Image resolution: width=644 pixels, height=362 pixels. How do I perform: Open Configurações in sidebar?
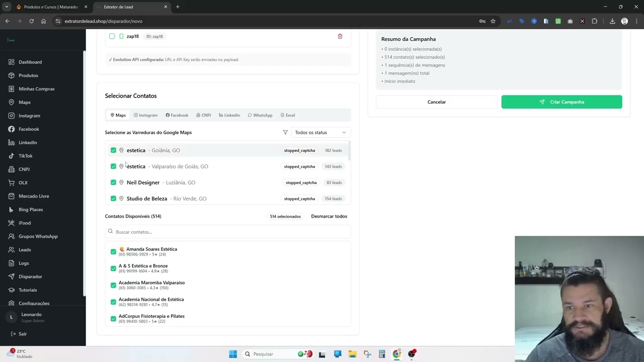[x=34, y=303]
